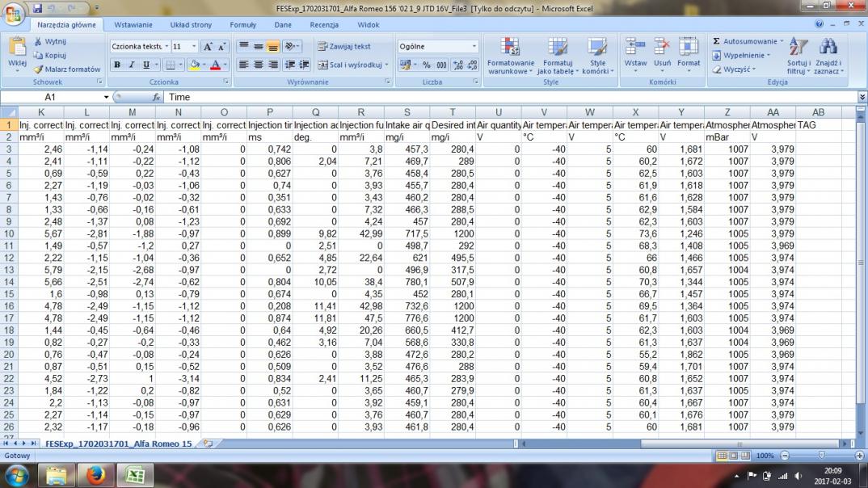Open Wyczyść clear menu

[x=734, y=69]
